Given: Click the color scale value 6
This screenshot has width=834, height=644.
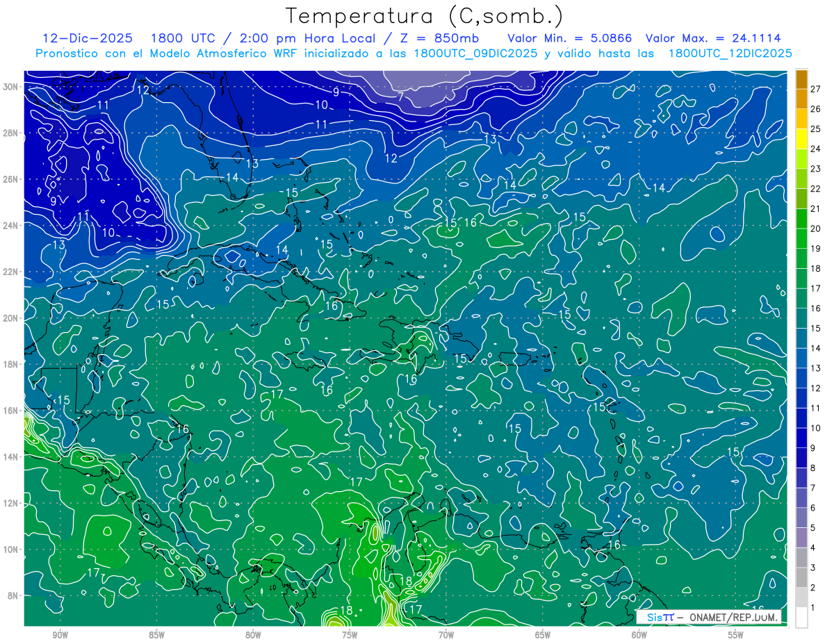Looking at the screenshot, I should coord(813,508).
